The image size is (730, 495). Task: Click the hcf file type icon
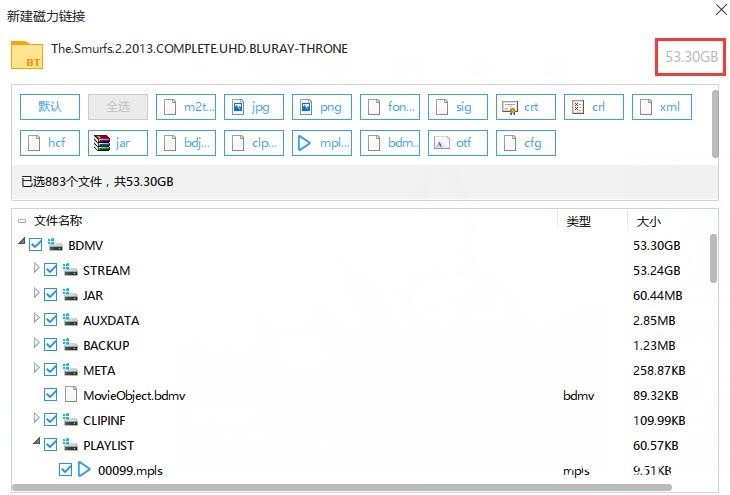coord(34,143)
